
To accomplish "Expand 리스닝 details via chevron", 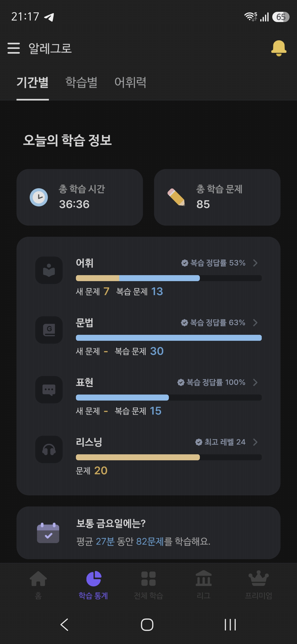I will coord(255,442).
